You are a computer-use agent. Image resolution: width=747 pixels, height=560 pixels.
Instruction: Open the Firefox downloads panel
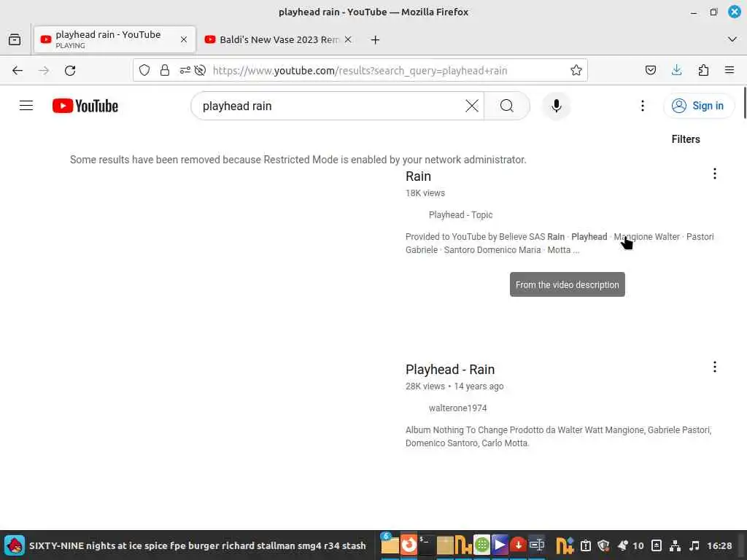[676, 71]
